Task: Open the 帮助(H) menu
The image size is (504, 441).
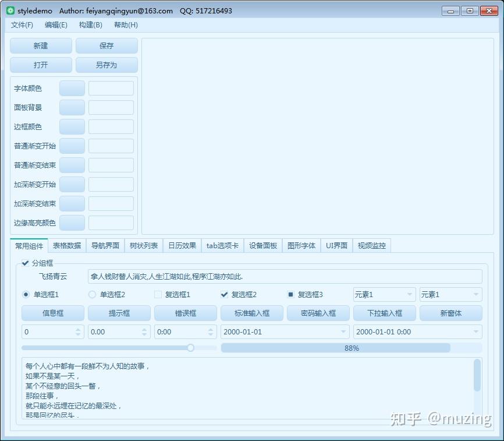Action: click(x=125, y=25)
